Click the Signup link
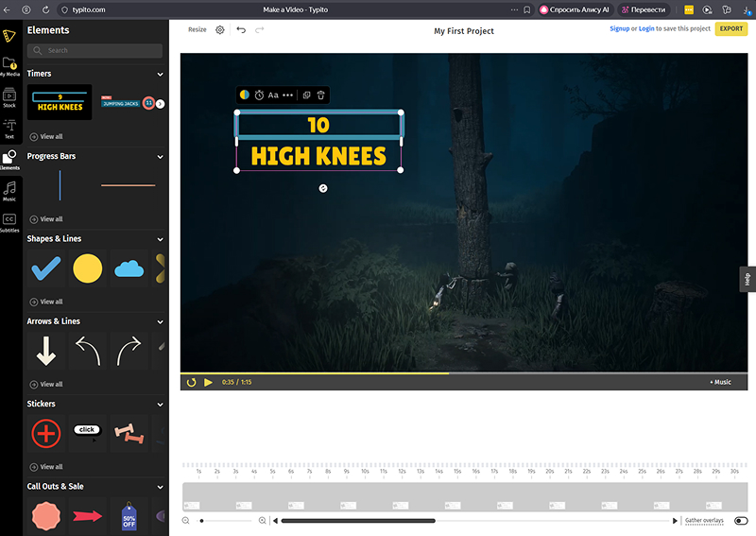Image resolution: width=756 pixels, height=536 pixels. pos(619,29)
